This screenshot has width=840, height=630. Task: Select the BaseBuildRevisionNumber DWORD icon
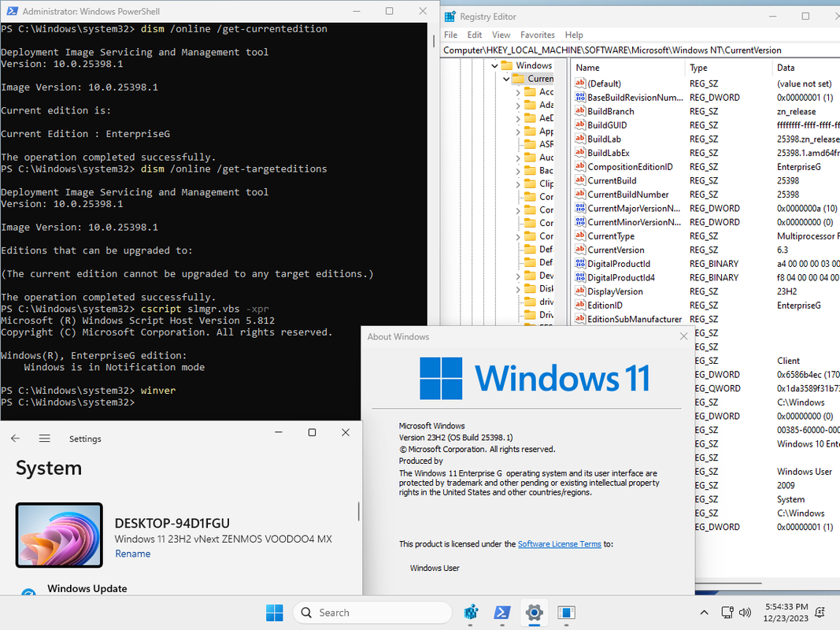(580, 97)
